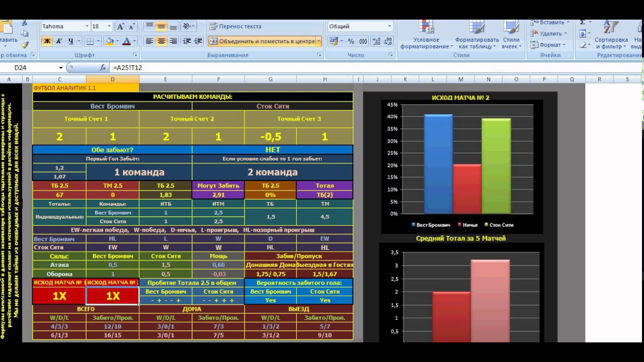Click the Fill down icon
Screen dimensions: 644x362
click(x=583, y=34)
